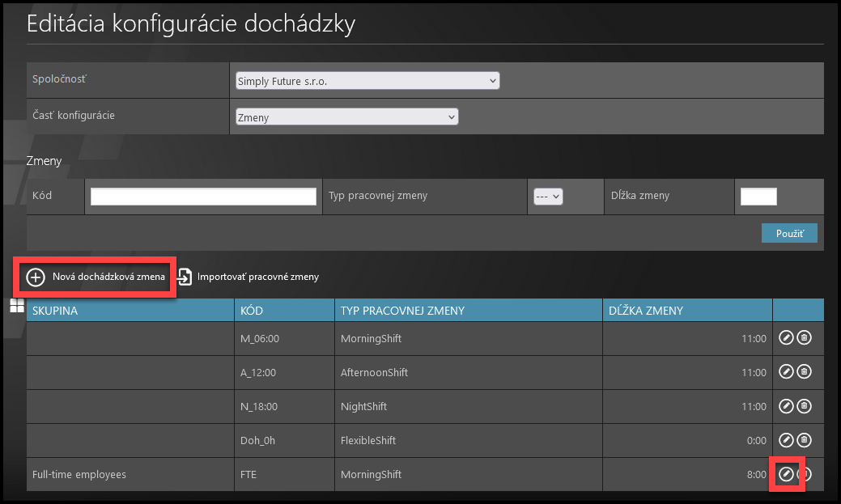Edit the Doh_0h FlexibleShift entry

point(785,440)
